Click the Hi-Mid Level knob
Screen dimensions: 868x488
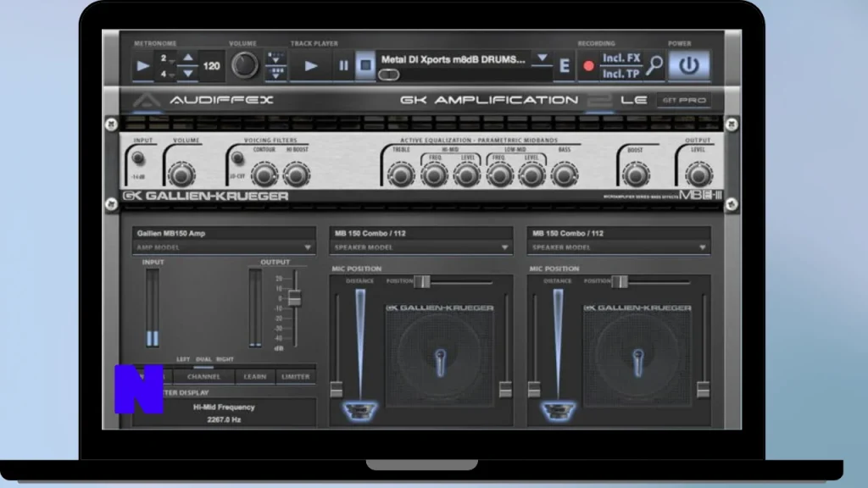(467, 175)
